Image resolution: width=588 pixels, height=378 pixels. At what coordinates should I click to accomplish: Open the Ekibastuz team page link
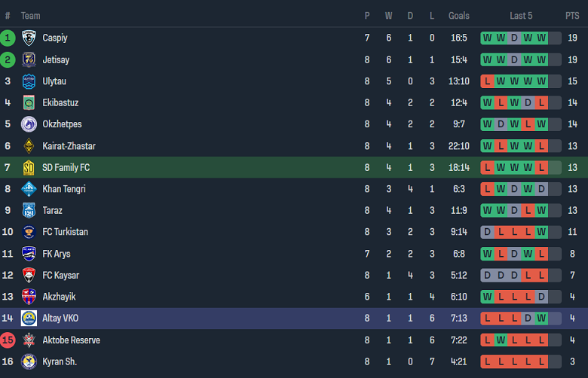60,103
